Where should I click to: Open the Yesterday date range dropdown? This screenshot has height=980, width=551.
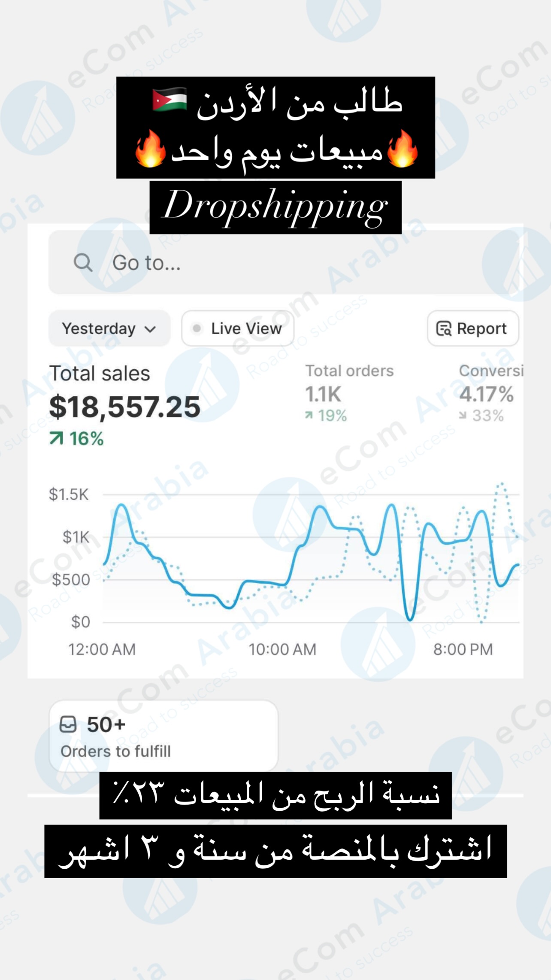[109, 329]
